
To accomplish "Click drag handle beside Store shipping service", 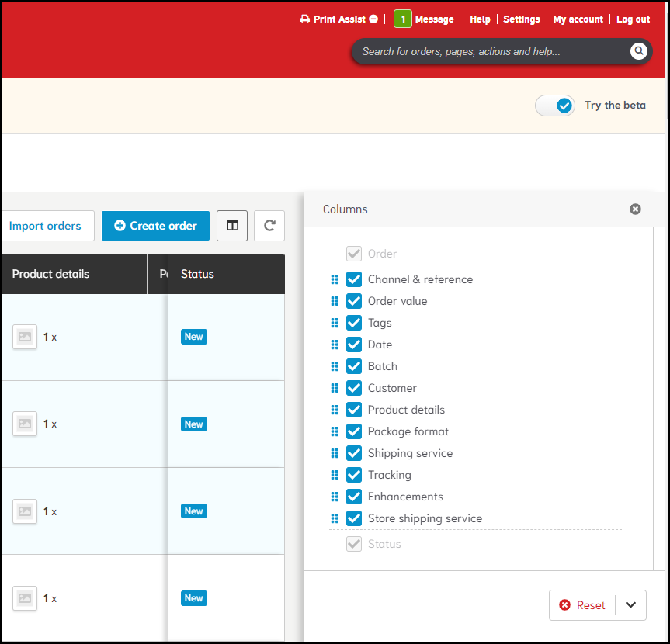I will [335, 518].
